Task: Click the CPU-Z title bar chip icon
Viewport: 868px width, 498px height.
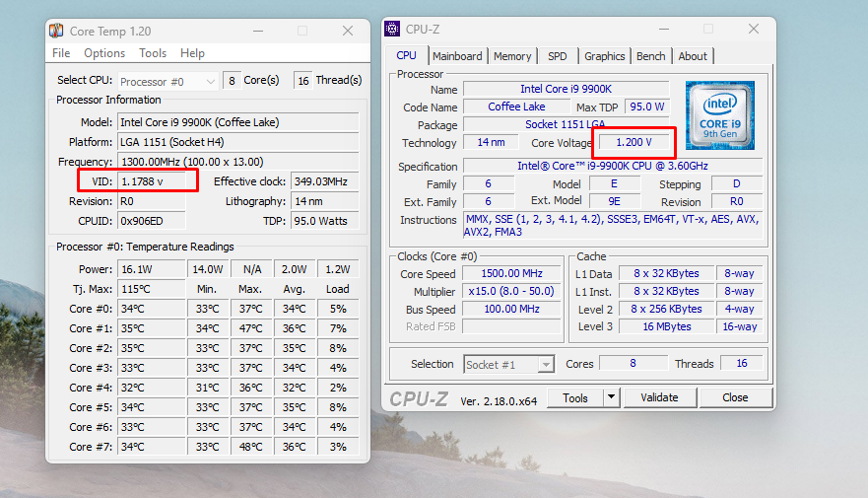Action: pyautogui.click(x=392, y=29)
